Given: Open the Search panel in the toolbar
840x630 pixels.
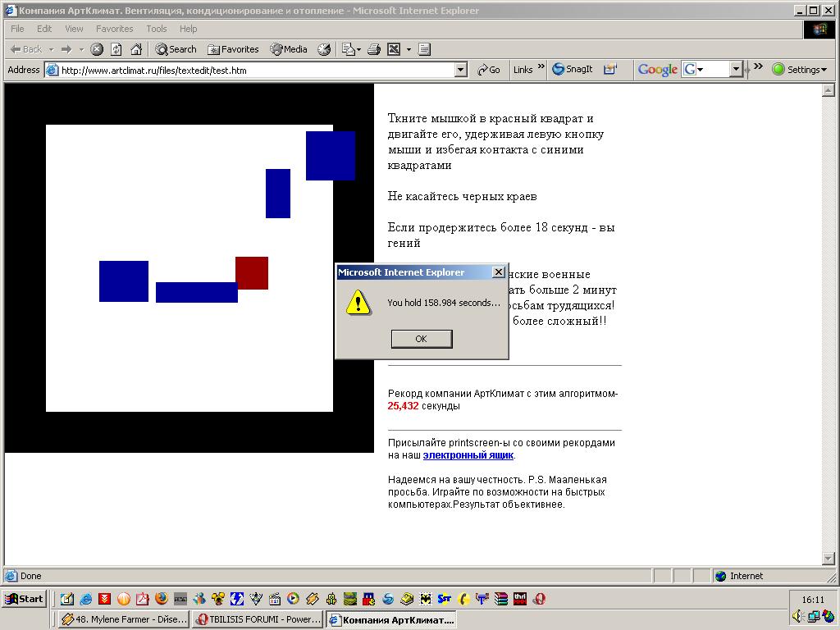Looking at the screenshot, I should (176, 49).
